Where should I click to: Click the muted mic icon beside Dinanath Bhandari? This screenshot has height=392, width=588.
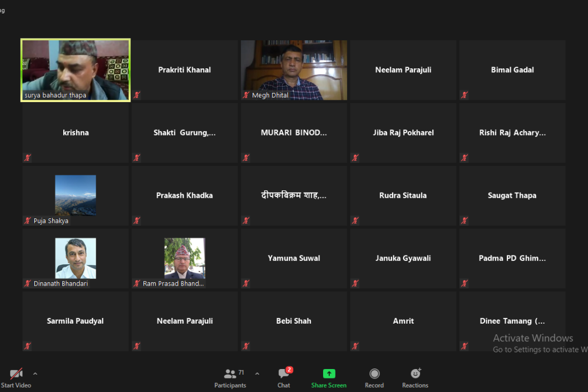(x=27, y=283)
